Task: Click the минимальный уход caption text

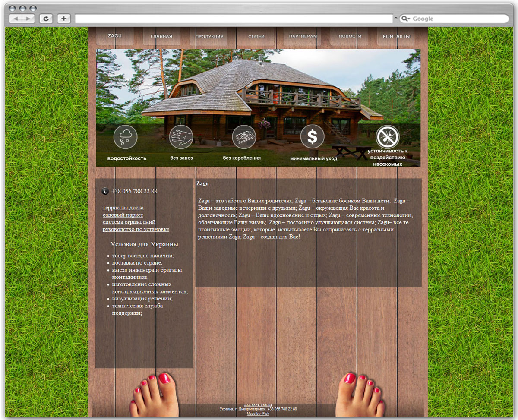Action: pos(313,158)
